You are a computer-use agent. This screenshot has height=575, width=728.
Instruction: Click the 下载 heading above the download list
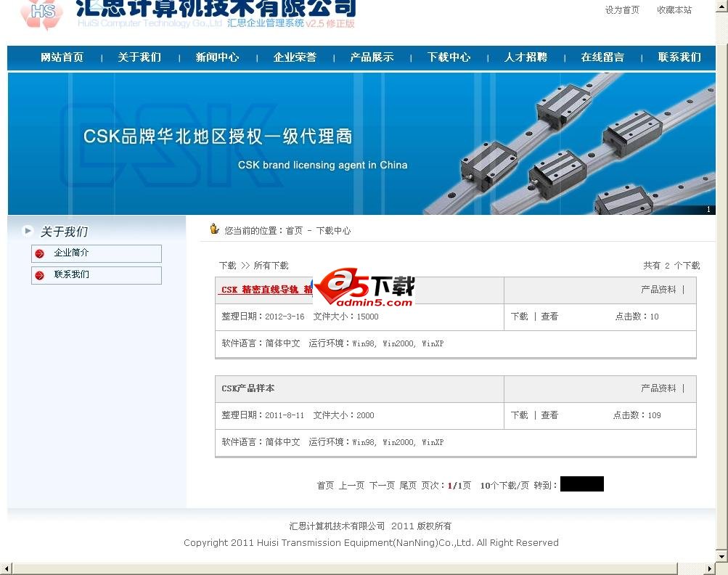tap(228, 265)
